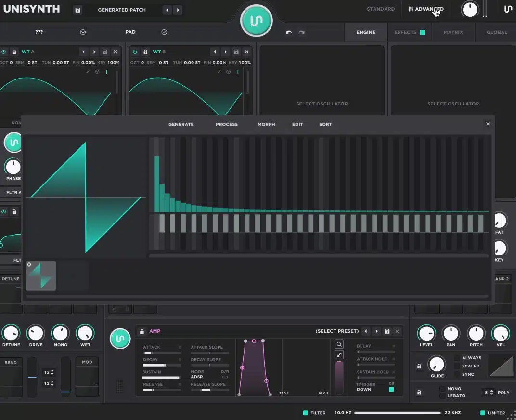Click the save icon beside GENERATED PATCH
This screenshot has height=420, width=516.
coord(77,10)
